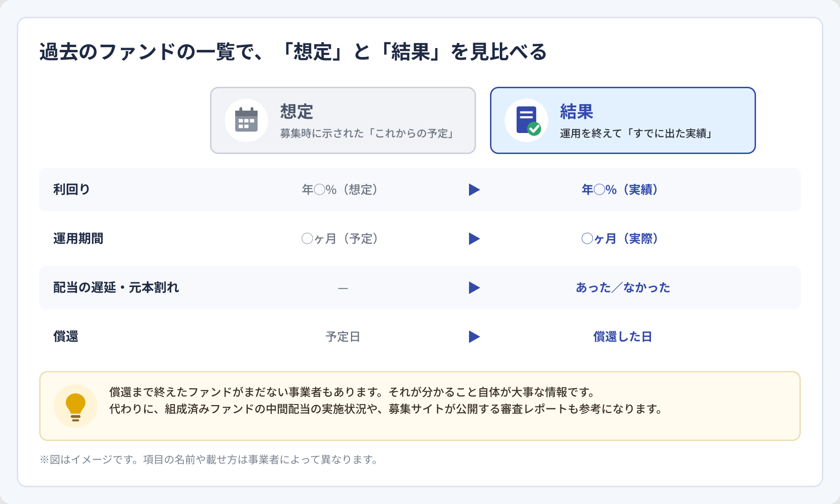Click the arrow in the 償還 row
840x504 pixels.
[474, 336]
